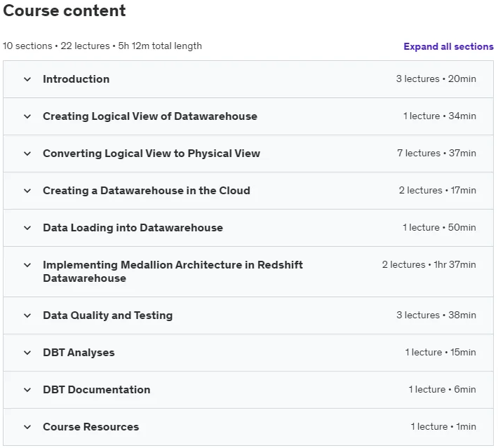Click chevron beside Data Quality and Testing
Image resolution: width=498 pixels, height=448 pixels.
coord(27,315)
